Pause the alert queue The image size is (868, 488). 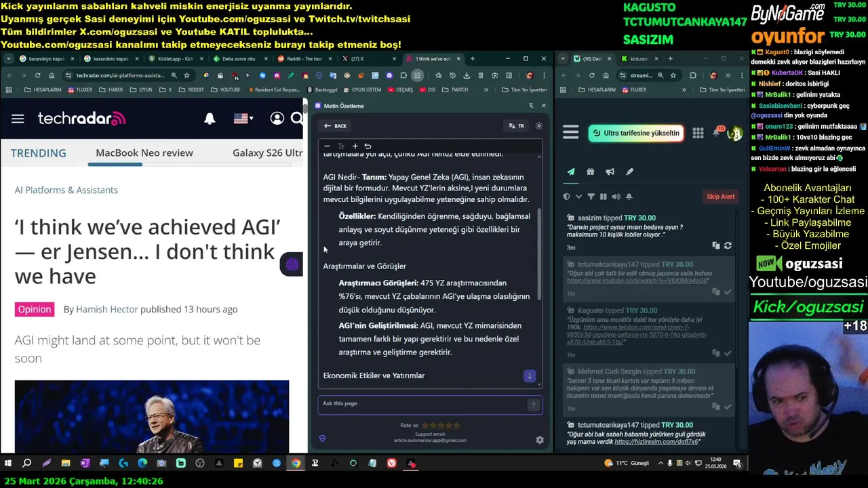click(603, 197)
